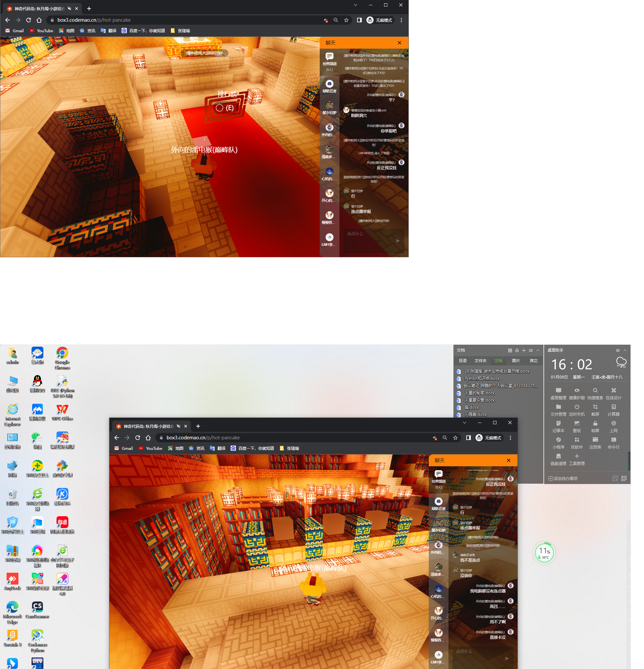Switch 文档 panel to grid view icon

click(x=510, y=350)
